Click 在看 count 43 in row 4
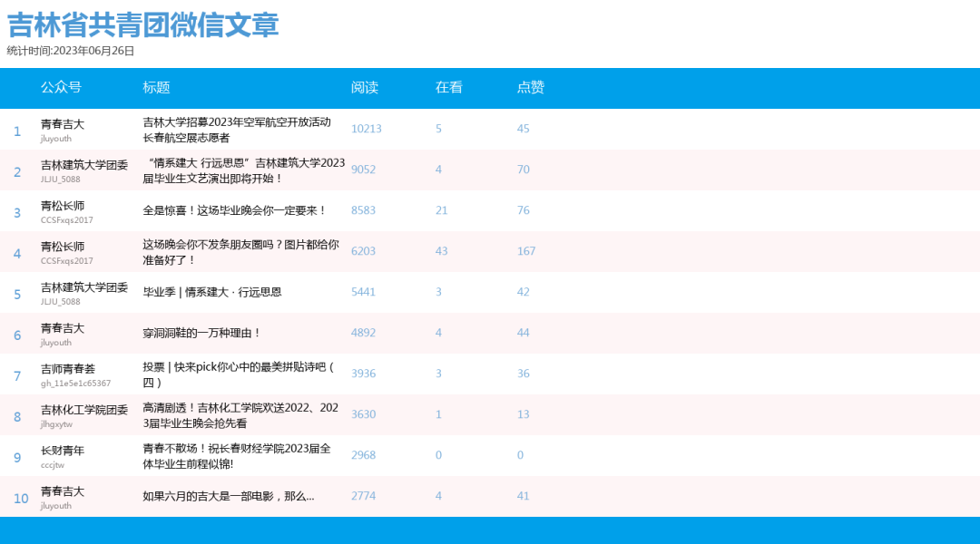Screen dimensions: 980x544 click(x=441, y=251)
